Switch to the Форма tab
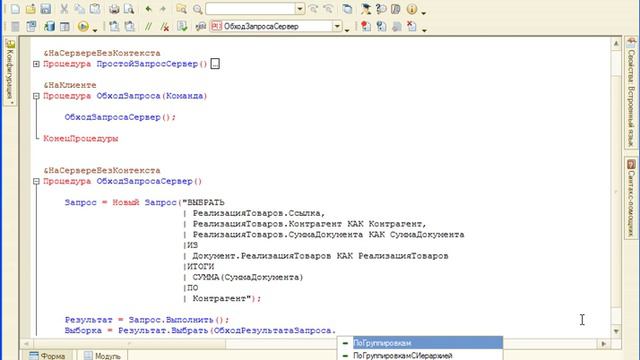 (x=47, y=356)
